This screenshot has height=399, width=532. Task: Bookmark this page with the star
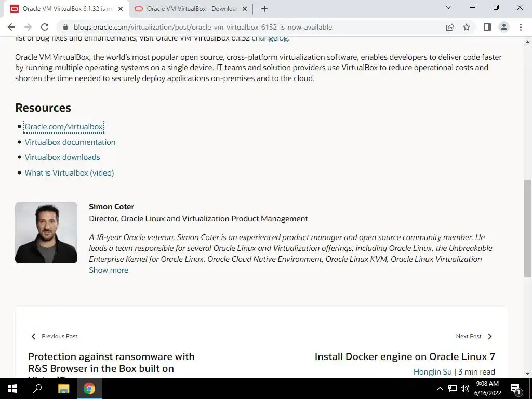point(467,27)
